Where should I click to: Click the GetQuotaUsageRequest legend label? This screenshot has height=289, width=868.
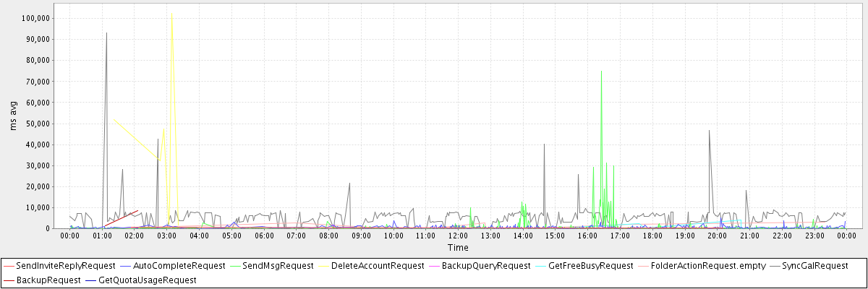(147, 280)
